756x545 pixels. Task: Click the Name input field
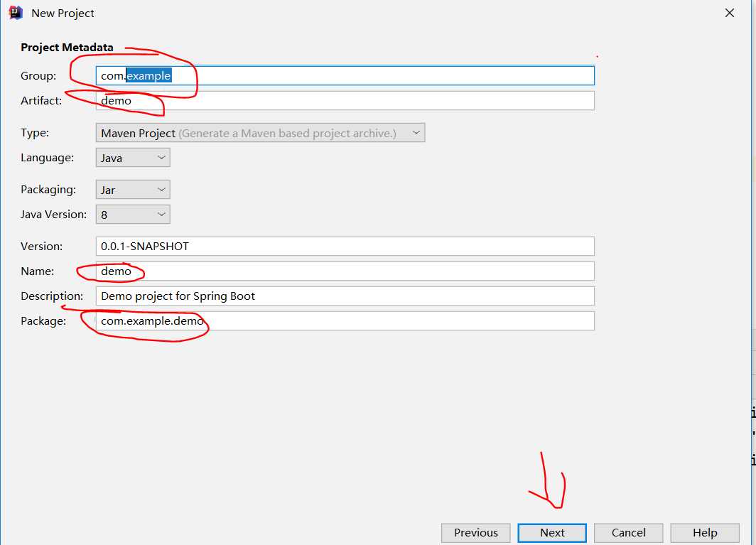point(345,271)
